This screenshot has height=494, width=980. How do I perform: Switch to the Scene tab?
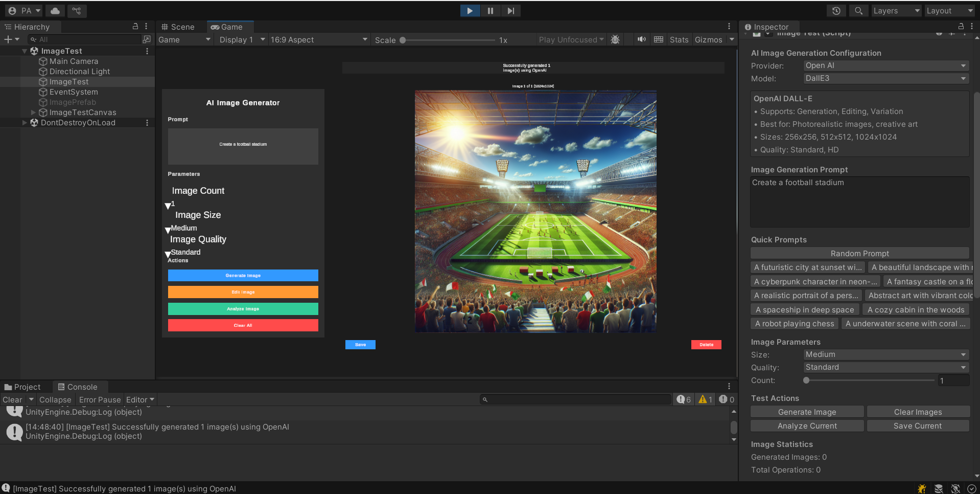tap(178, 27)
